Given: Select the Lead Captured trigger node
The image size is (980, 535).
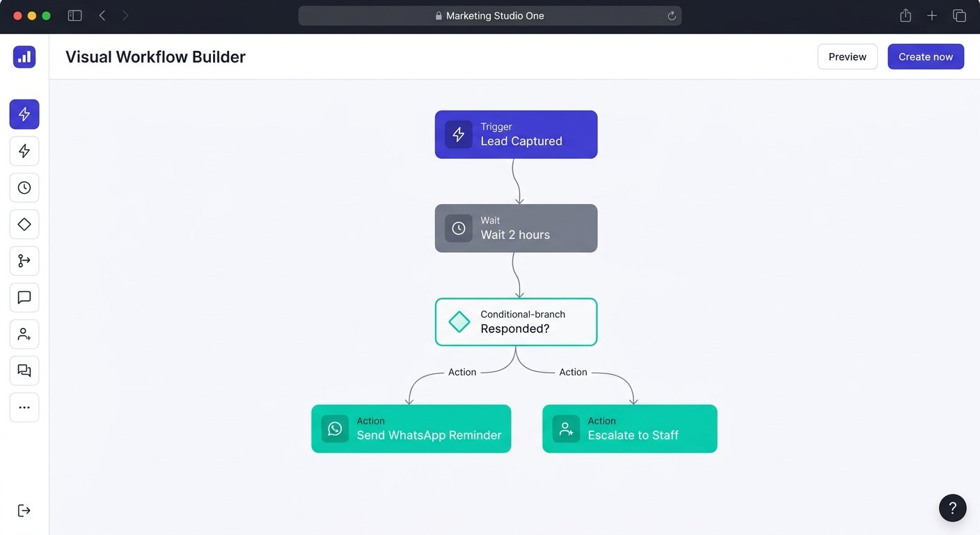Looking at the screenshot, I should 516,134.
